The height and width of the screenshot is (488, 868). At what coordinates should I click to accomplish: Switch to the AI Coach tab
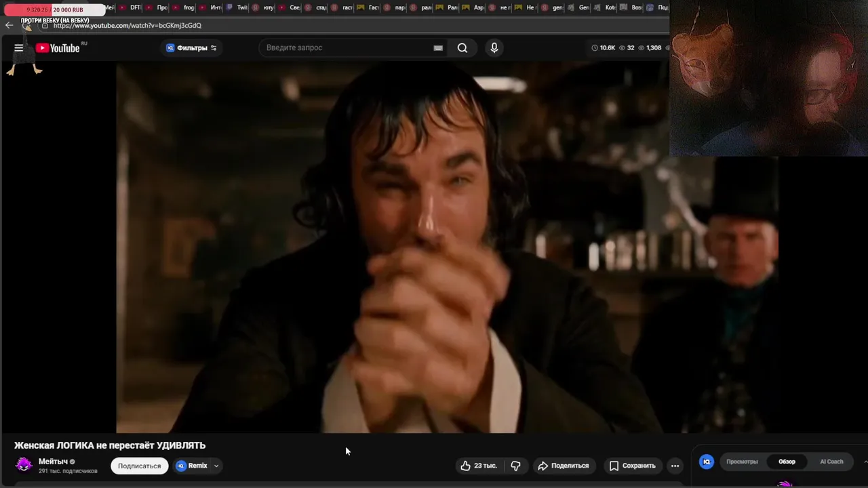click(831, 462)
